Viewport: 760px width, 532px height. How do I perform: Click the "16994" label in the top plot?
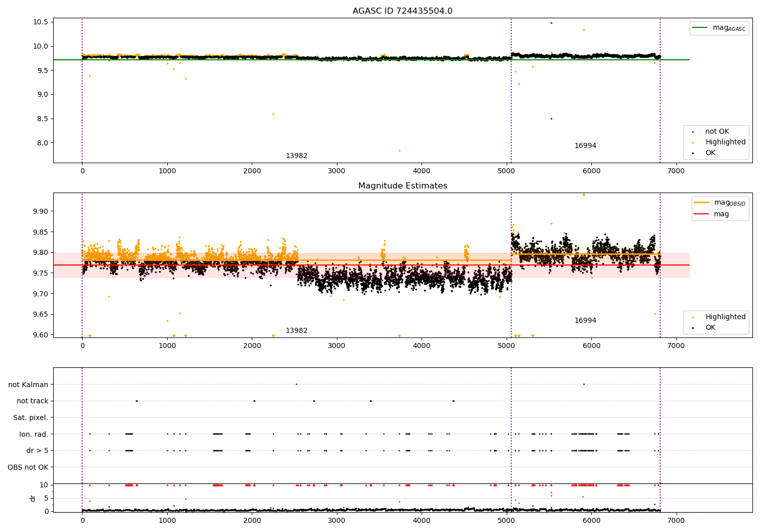tap(585, 146)
